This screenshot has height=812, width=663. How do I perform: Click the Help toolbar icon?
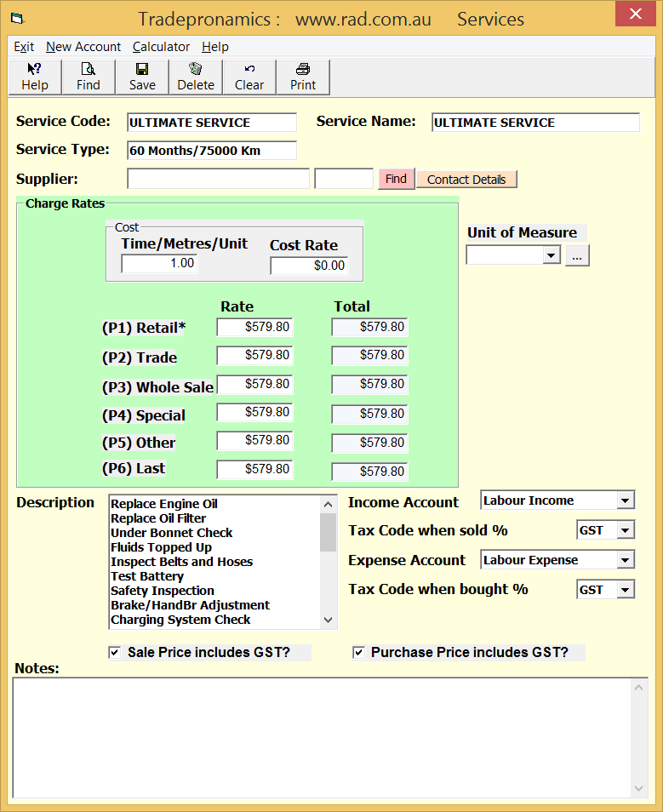tap(35, 77)
